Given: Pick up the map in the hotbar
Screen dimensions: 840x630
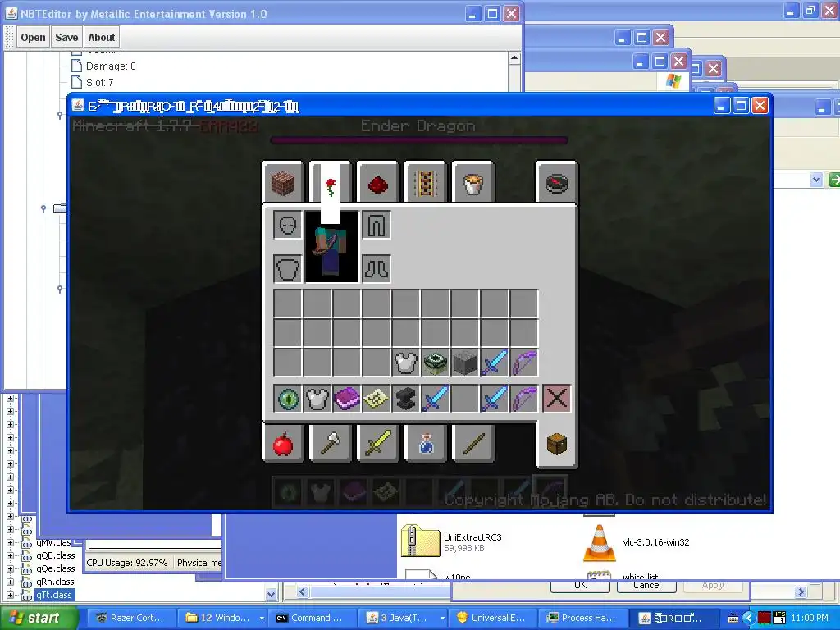Looking at the screenshot, I should click(376, 399).
